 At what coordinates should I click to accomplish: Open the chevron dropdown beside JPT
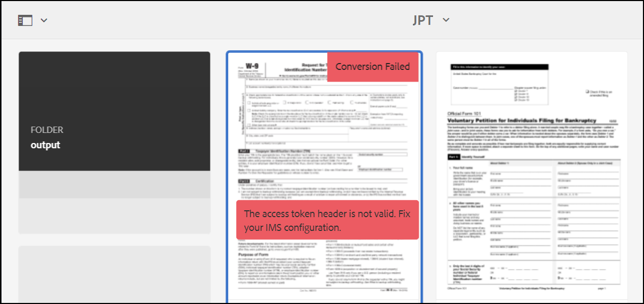[x=446, y=20]
